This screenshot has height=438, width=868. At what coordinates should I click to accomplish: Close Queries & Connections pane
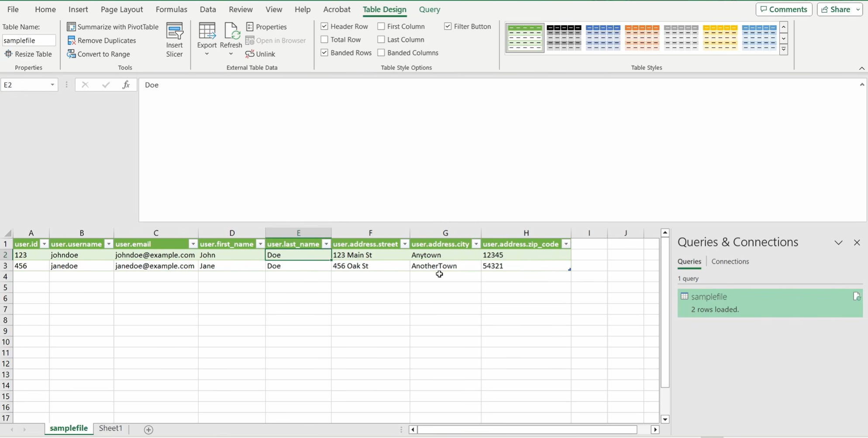857,243
